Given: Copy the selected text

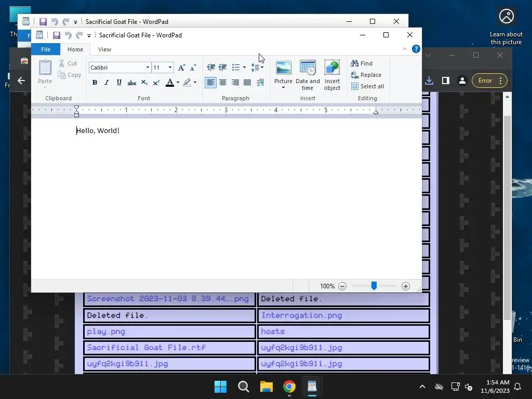Looking at the screenshot, I should click(x=70, y=75).
